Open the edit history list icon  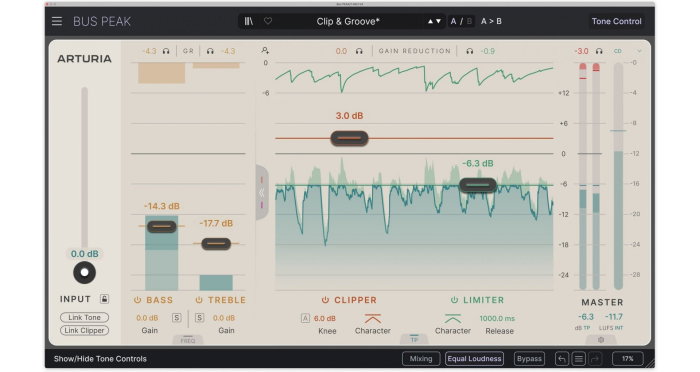579,359
